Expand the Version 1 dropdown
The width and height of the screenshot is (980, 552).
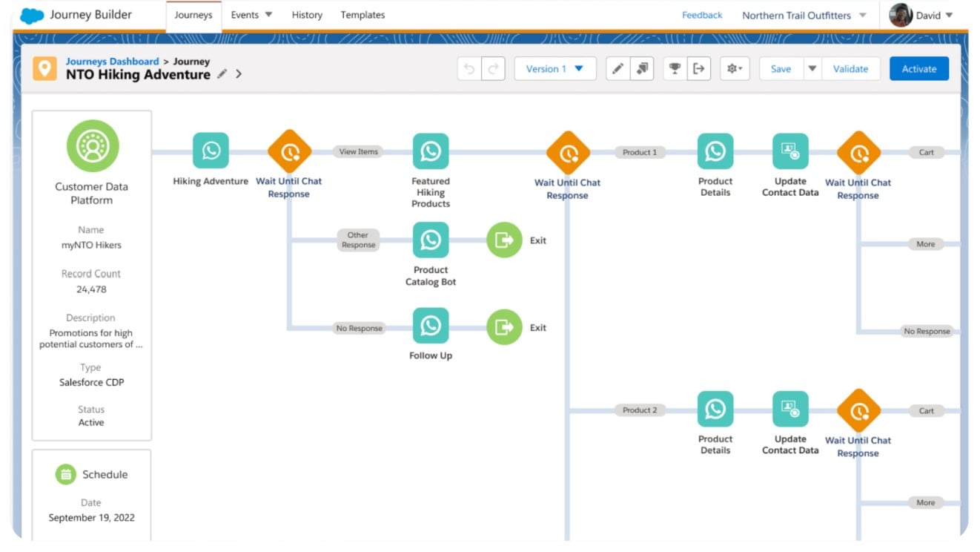555,68
